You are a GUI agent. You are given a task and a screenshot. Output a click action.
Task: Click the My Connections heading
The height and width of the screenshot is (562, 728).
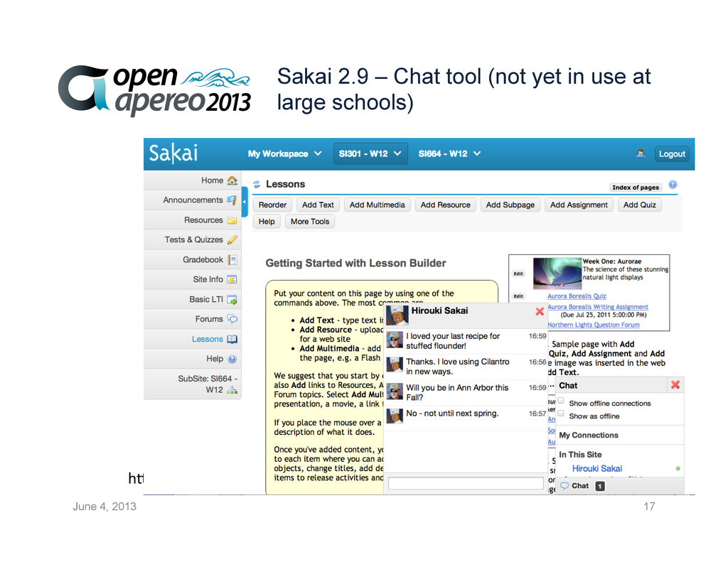[588, 436]
